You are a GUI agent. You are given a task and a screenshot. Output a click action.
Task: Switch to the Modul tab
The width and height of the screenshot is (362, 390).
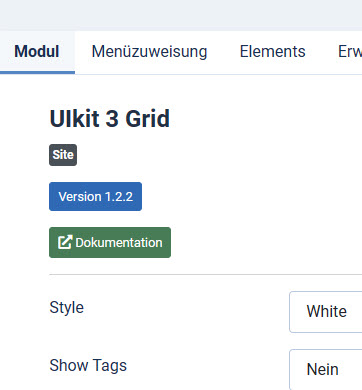point(37,52)
